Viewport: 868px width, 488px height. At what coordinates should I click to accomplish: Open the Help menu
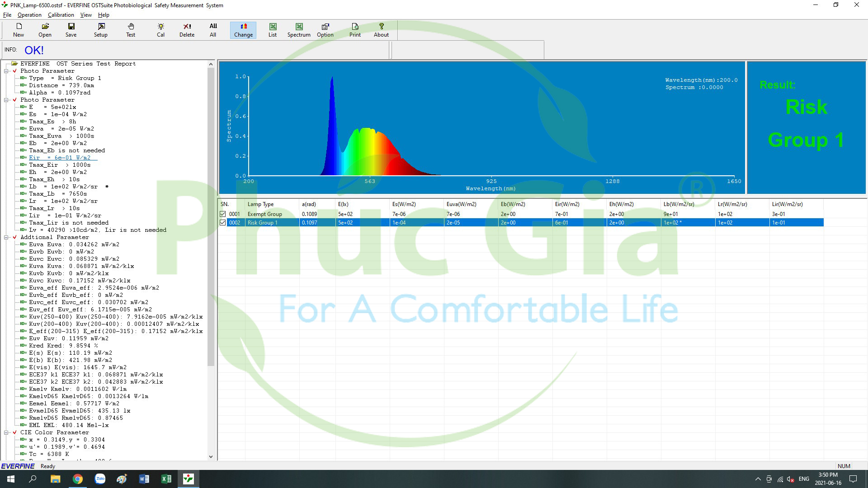pos(104,15)
